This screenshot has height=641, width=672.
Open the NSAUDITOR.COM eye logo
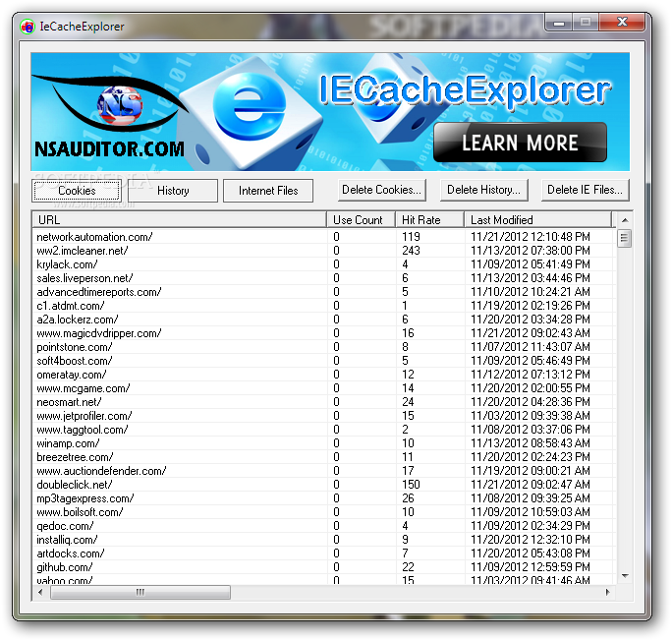point(111,104)
